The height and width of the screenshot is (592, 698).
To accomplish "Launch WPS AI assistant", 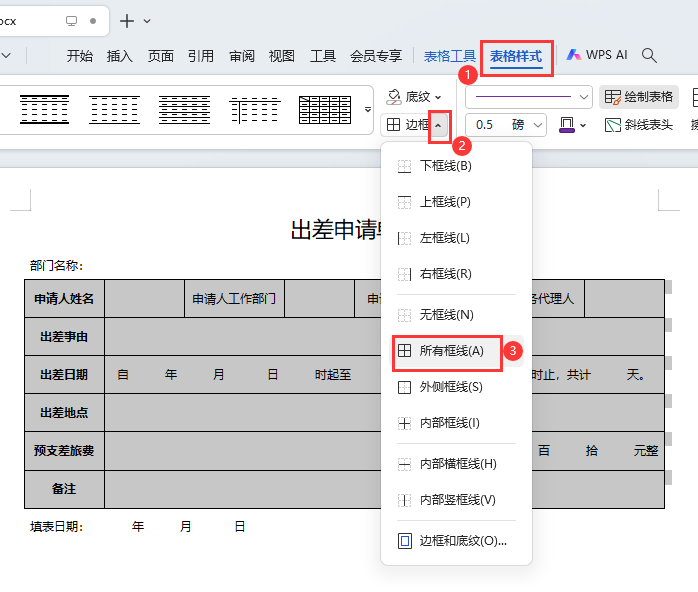I will pyautogui.click(x=597, y=55).
